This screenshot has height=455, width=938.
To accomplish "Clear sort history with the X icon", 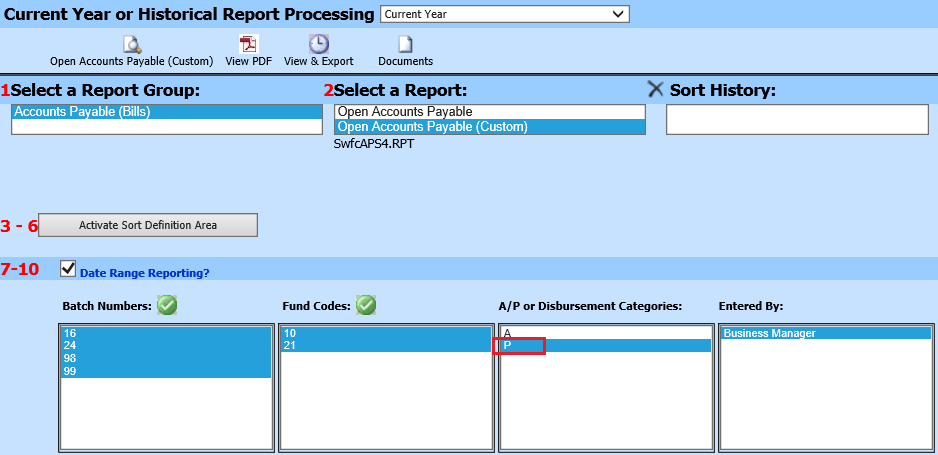I will click(656, 90).
